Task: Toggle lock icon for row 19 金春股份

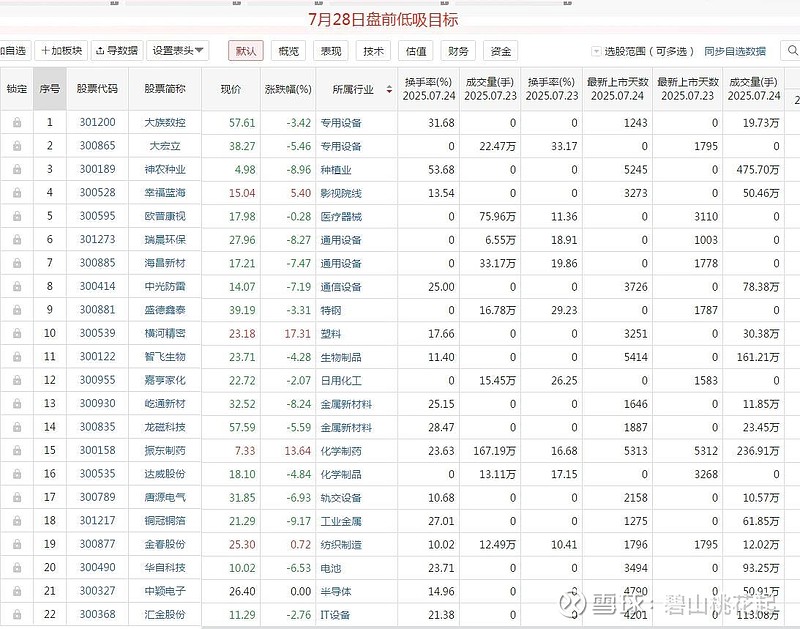Action: click(x=17, y=545)
